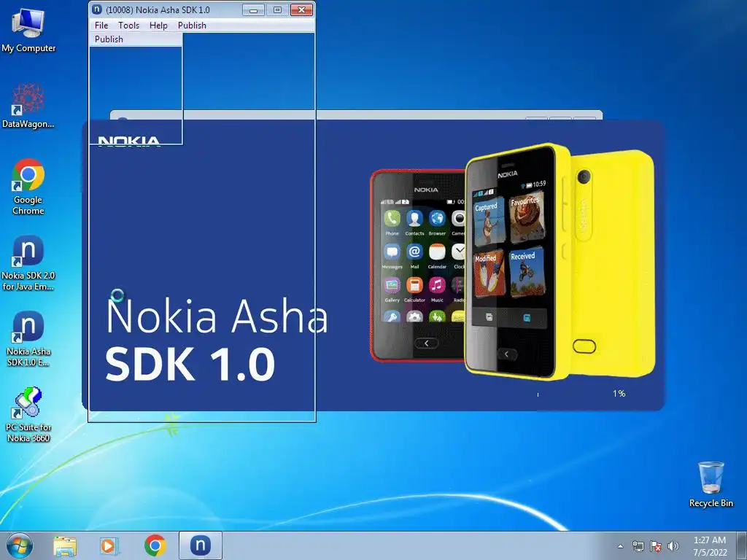747x560 pixels.
Task: Switch to Nokia SDK taskbar button
Action: tap(201, 545)
